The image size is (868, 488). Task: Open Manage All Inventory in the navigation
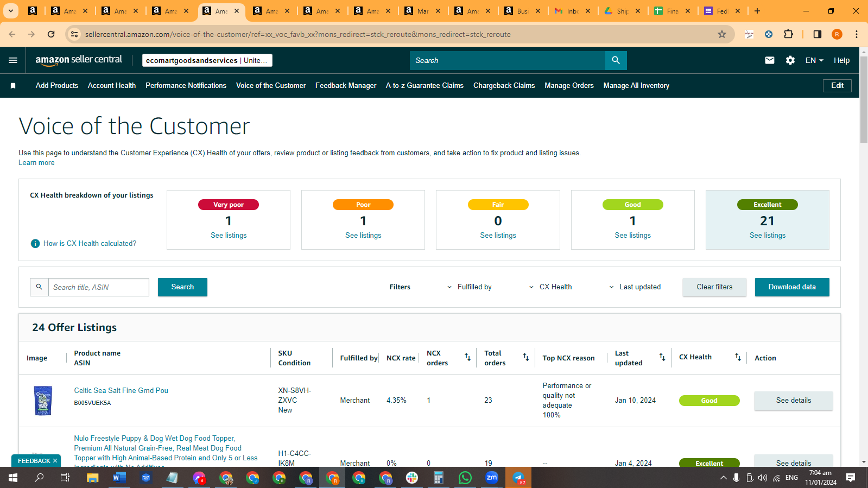(636, 86)
